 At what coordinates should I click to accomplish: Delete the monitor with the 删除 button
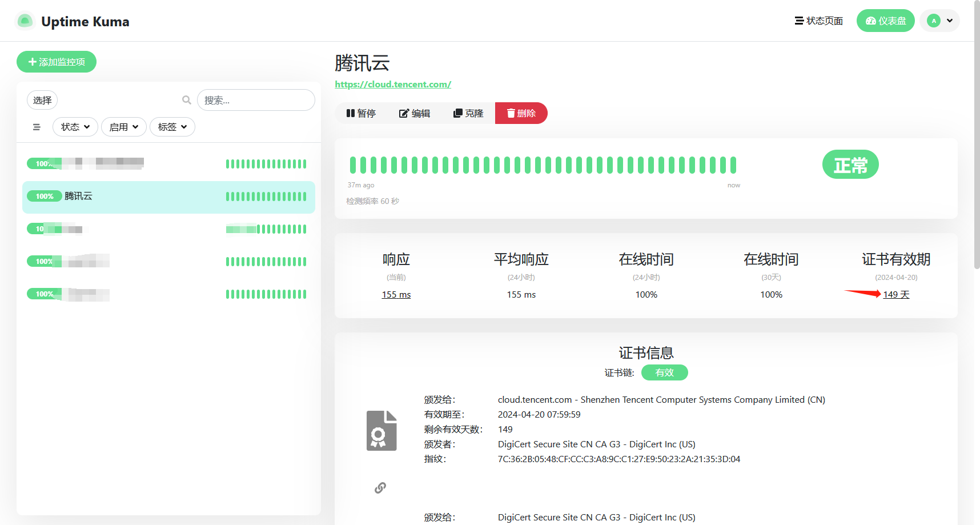521,113
